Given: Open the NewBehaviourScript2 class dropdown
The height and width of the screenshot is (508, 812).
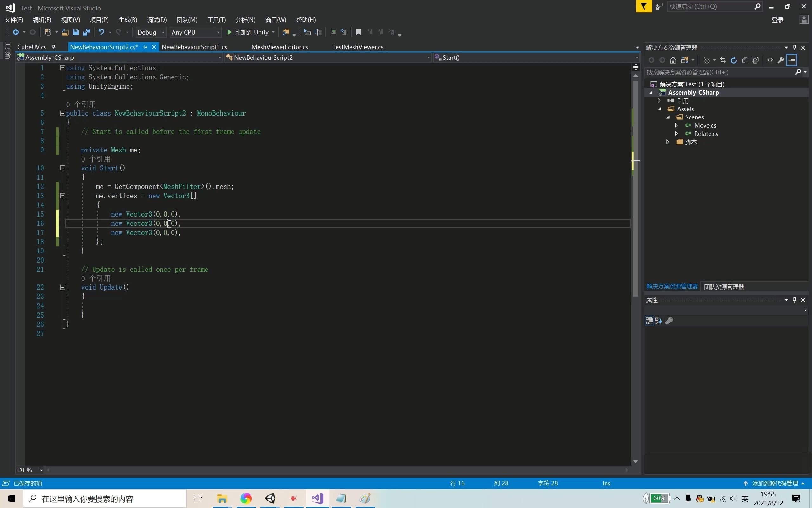Looking at the screenshot, I should pyautogui.click(x=328, y=57).
